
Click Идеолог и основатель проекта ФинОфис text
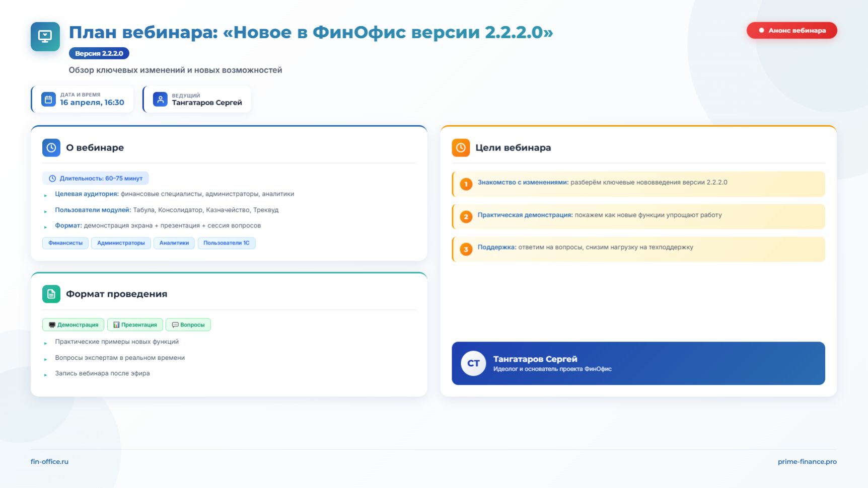pos(552,369)
